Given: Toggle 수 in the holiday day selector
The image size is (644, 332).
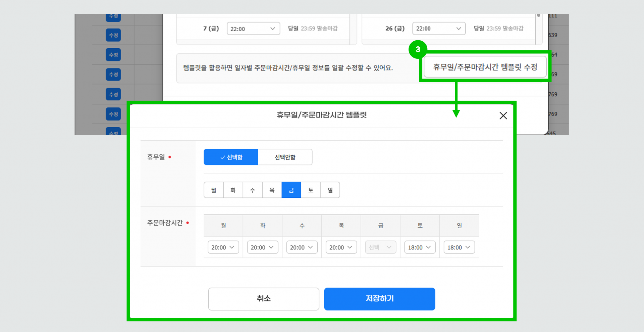Looking at the screenshot, I should pos(253,190).
